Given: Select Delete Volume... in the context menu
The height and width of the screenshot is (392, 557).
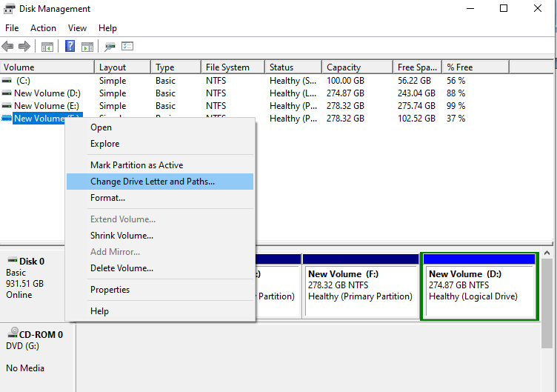Looking at the screenshot, I should pyautogui.click(x=160, y=268).
